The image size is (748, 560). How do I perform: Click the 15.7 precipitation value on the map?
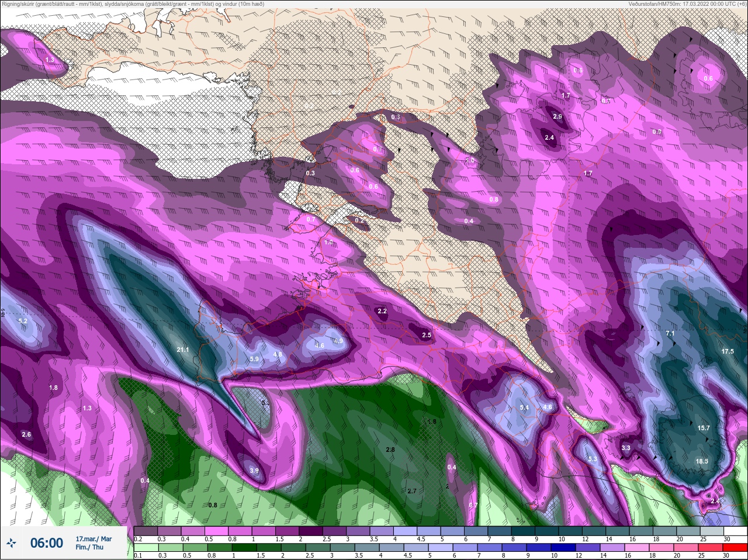point(704,428)
